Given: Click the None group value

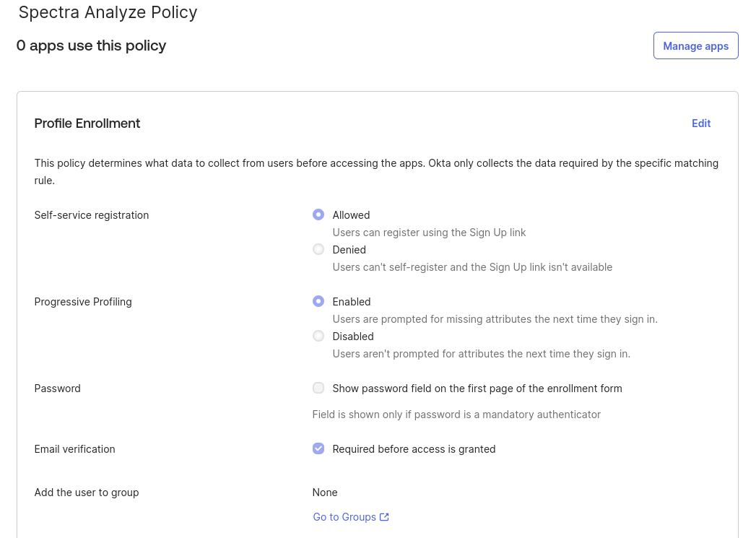Looking at the screenshot, I should (325, 493).
